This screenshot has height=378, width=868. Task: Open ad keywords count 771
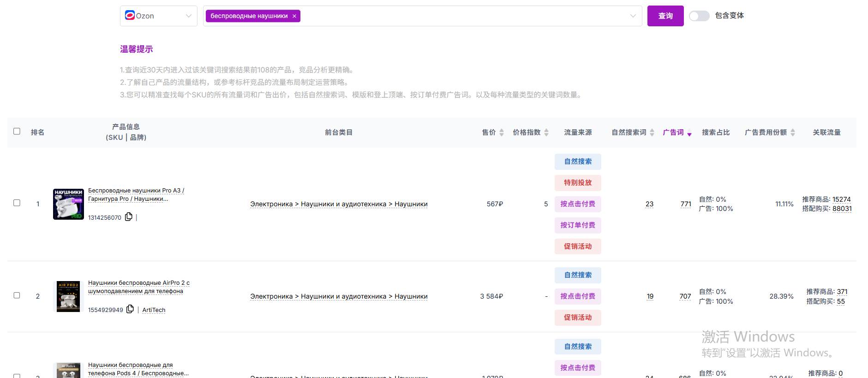tap(686, 204)
